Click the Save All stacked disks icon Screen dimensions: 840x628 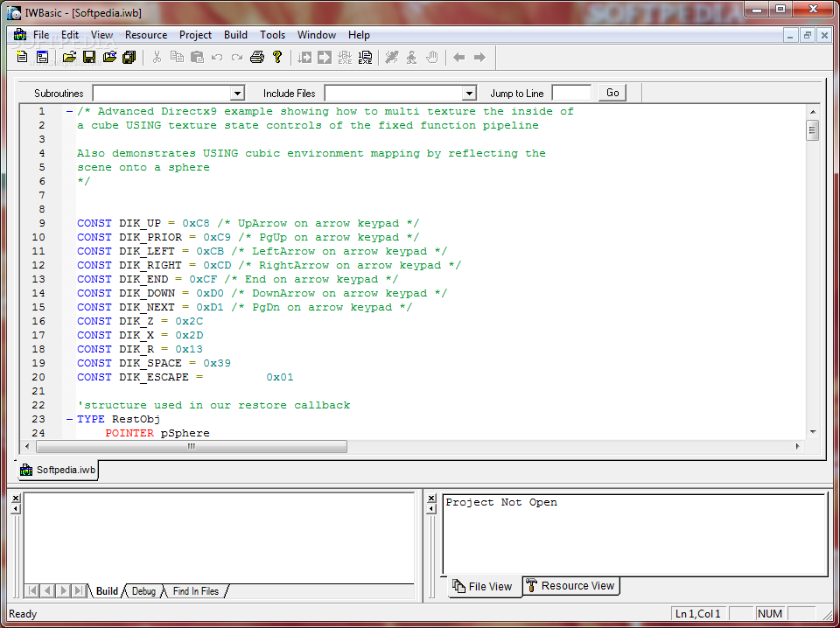tap(129, 57)
